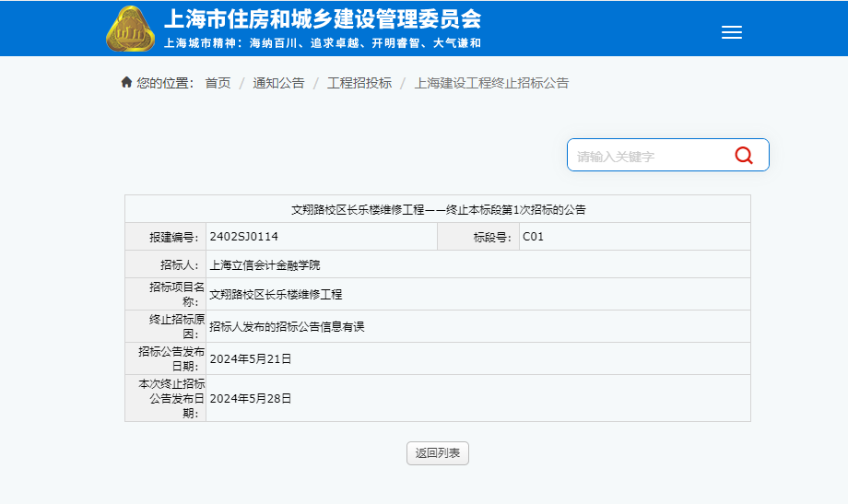Click the 上海城市精神 slogan text

point(322,43)
